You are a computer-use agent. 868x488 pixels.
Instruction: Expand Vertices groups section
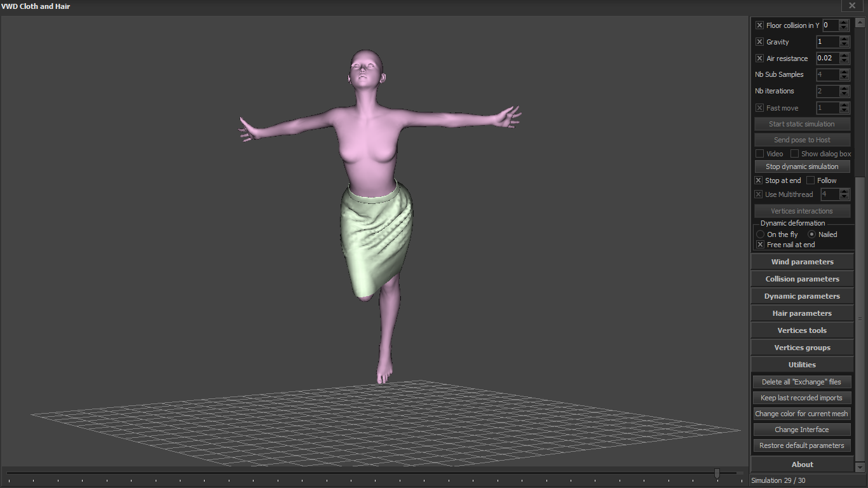802,348
